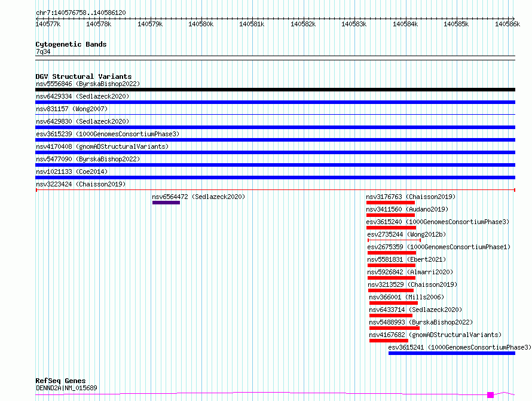Viewport: 532px width, 401px height.
Task: Open the DENND2A|NM_015689 gene label
Action: (66, 388)
